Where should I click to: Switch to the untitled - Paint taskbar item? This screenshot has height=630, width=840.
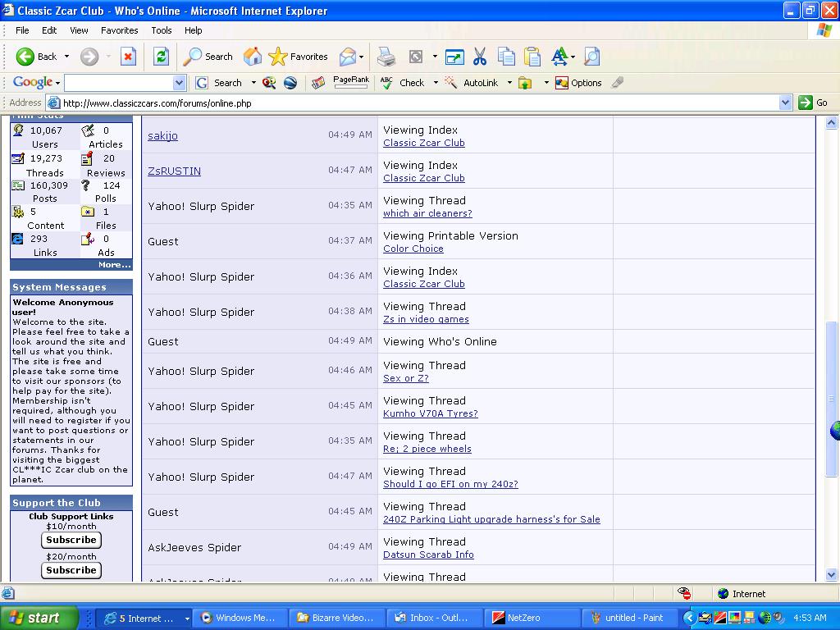[x=628, y=618]
